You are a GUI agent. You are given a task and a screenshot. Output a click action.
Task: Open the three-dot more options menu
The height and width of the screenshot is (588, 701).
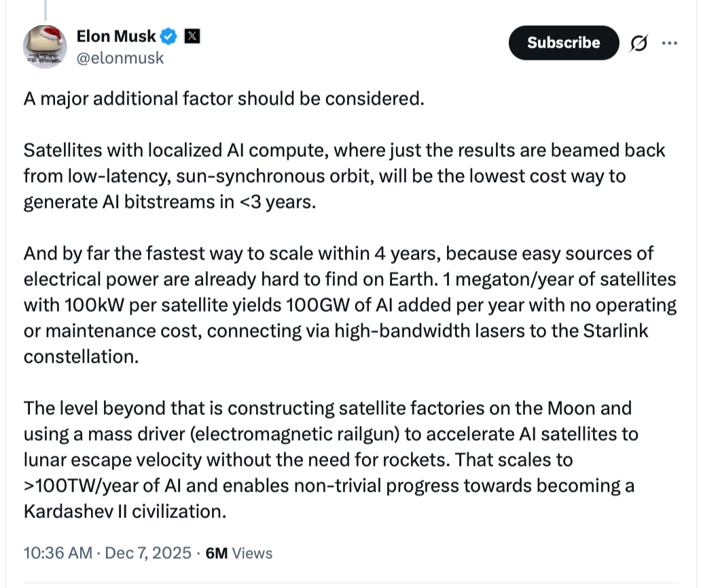coord(670,43)
